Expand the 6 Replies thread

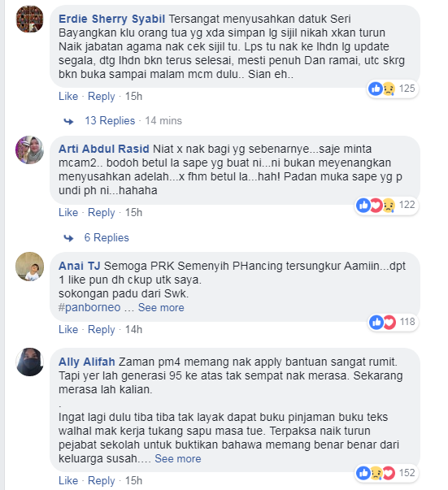107,237
